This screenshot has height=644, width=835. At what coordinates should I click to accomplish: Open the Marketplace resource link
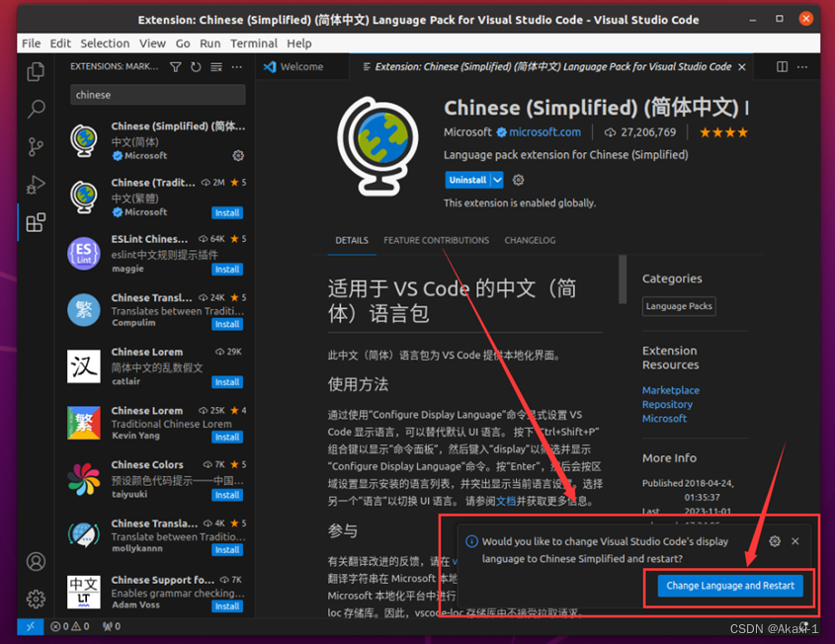670,390
